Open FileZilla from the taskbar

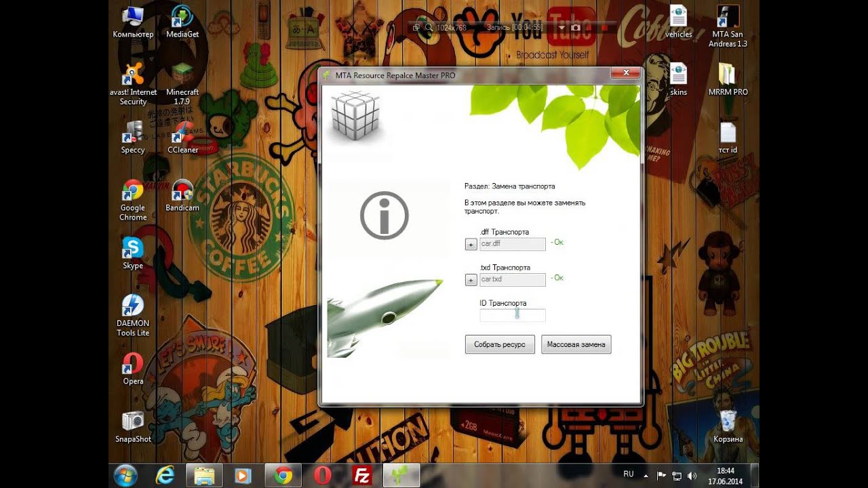[362, 476]
